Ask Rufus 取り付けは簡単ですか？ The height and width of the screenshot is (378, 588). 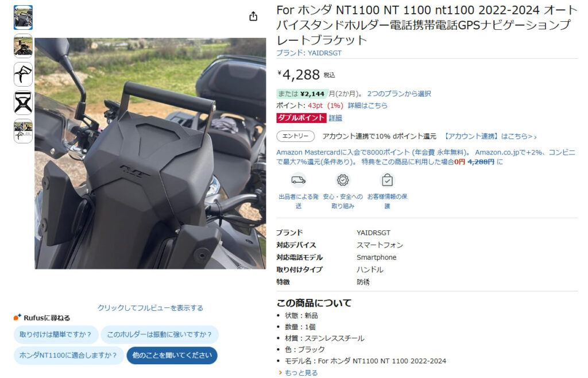pos(56,334)
